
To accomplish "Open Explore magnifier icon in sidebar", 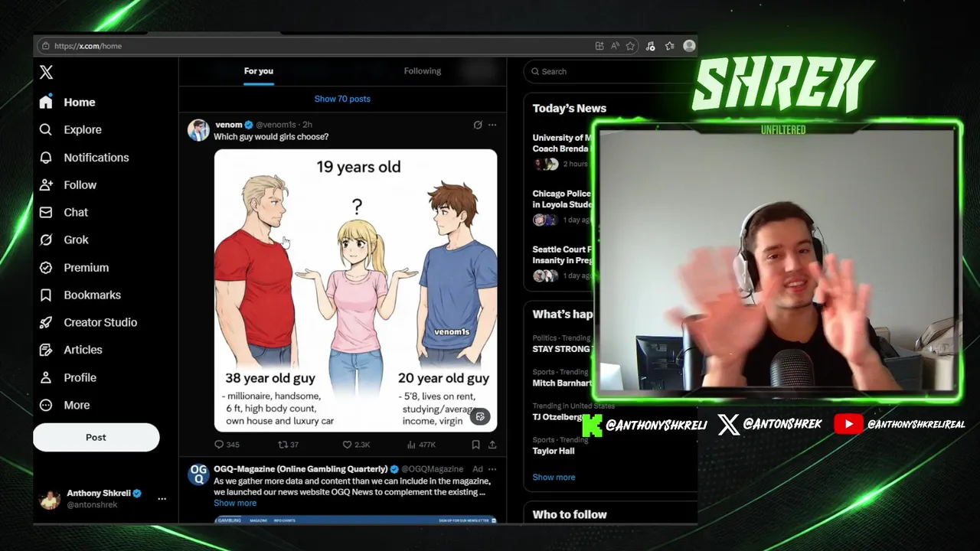I will (46, 129).
